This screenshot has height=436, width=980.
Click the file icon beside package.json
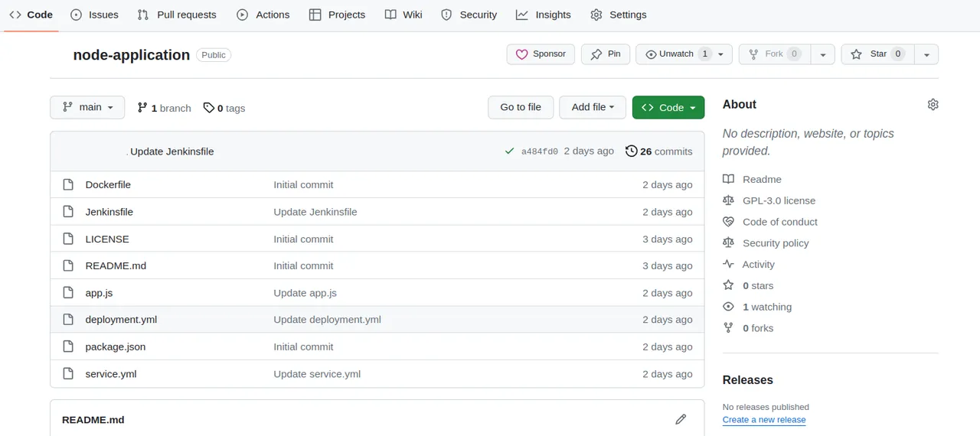pos(69,347)
